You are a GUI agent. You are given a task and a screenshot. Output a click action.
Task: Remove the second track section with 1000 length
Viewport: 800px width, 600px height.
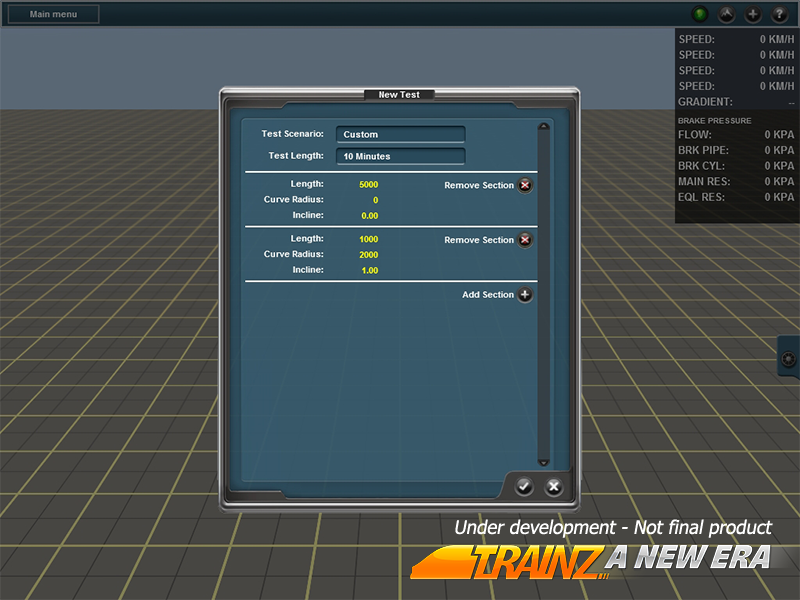525,240
